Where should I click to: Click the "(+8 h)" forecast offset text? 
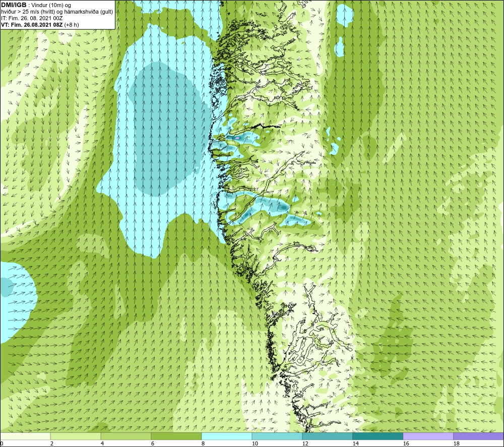click(72, 25)
